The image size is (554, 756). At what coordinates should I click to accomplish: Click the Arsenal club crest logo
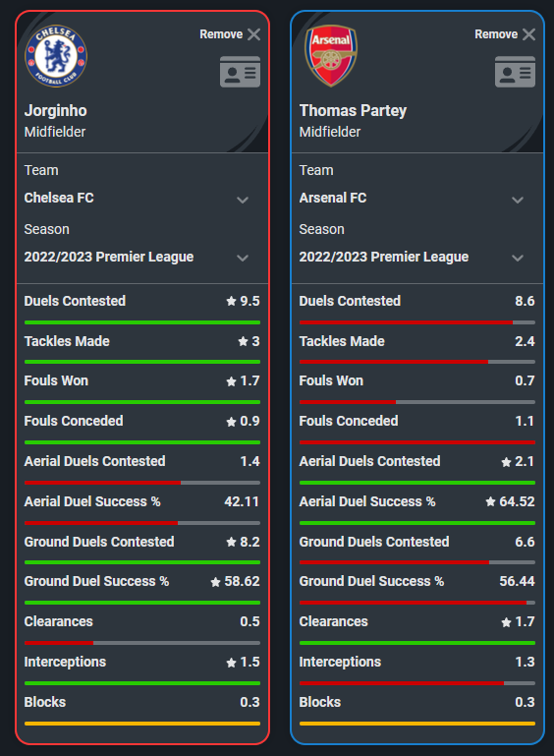pyautogui.click(x=331, y=56)
